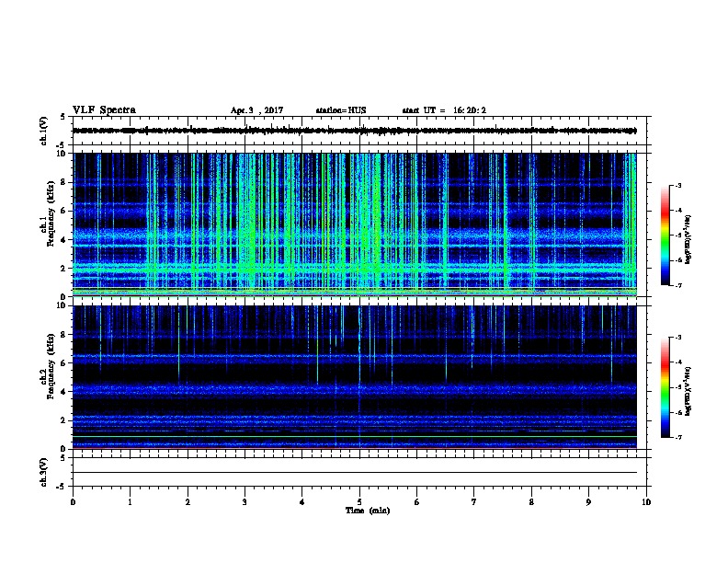Click the ch.1 spectrogram panel
Screen dimensions: 728x563
[x=355, y=224]
